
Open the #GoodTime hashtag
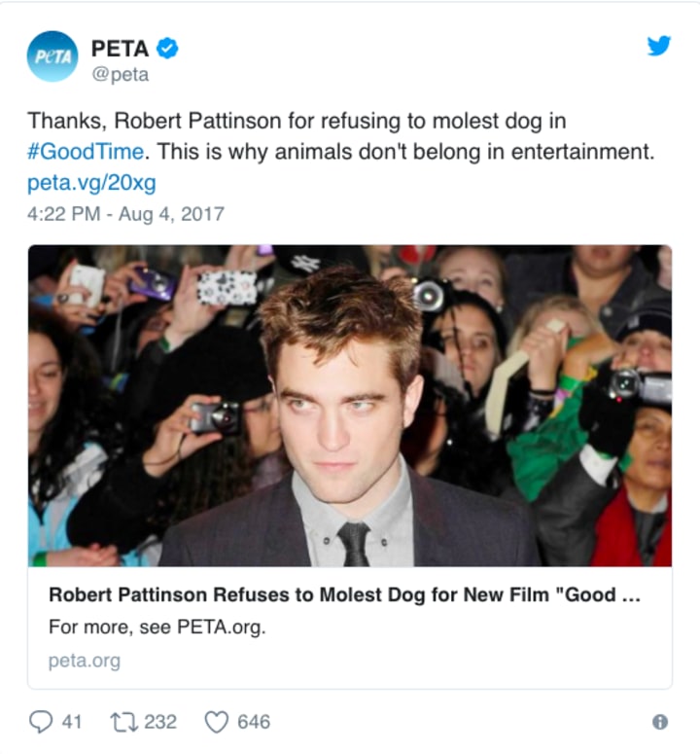click(87, 152)
